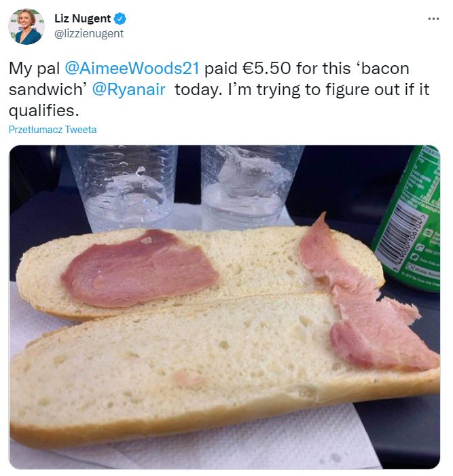The image size is (453, 476).
Task: Open the @AimeeWoods21 mention
Action: (132, 68)
